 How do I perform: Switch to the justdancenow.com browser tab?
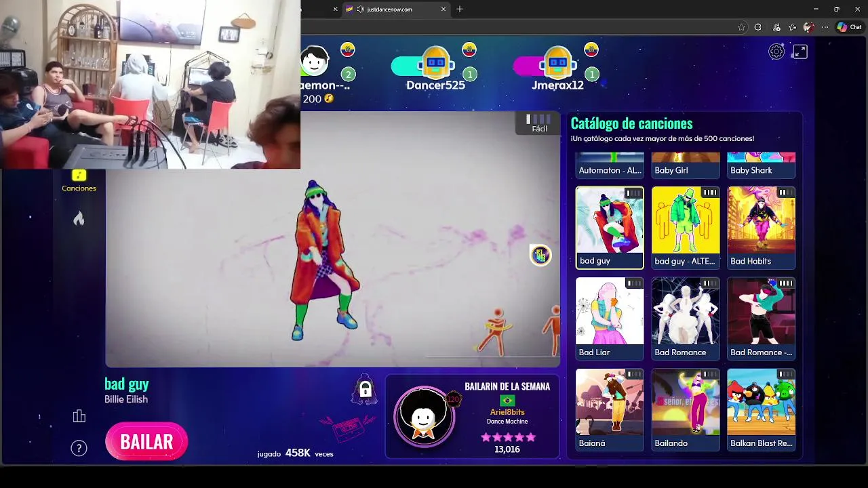397,9
